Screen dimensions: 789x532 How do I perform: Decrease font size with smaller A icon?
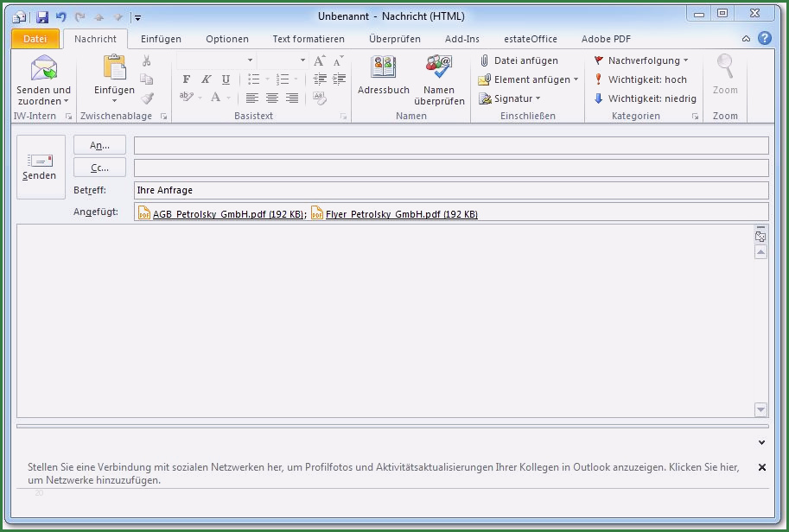[x=339, y=60]
